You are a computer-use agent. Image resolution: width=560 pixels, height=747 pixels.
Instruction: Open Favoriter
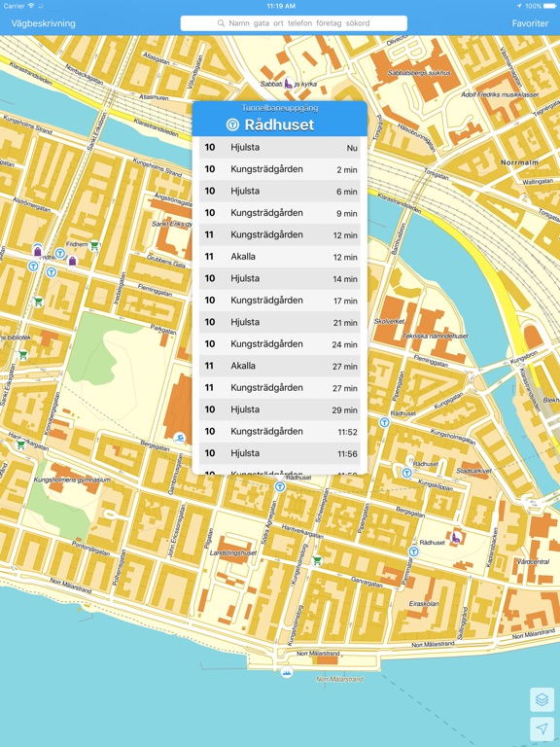pos(530,23)
